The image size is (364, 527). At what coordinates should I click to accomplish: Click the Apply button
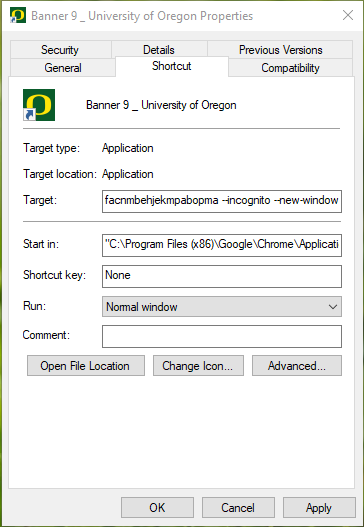pyautogui.click(x=319, y=508)
